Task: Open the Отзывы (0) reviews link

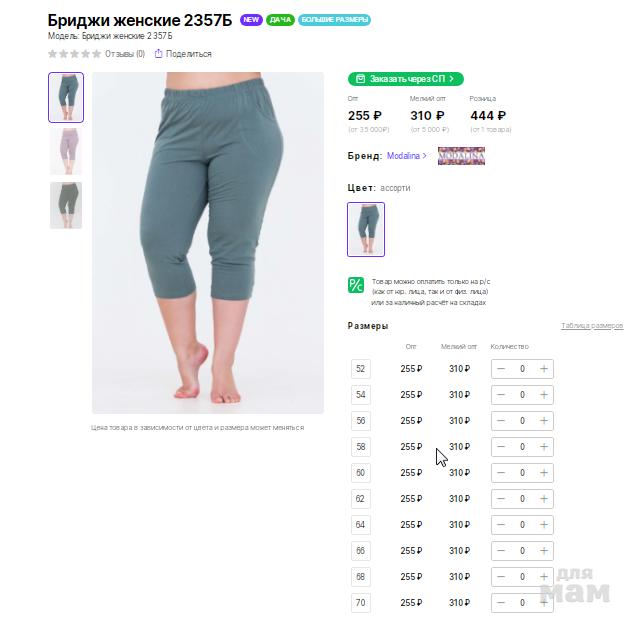Action: (x=125, y=53)
